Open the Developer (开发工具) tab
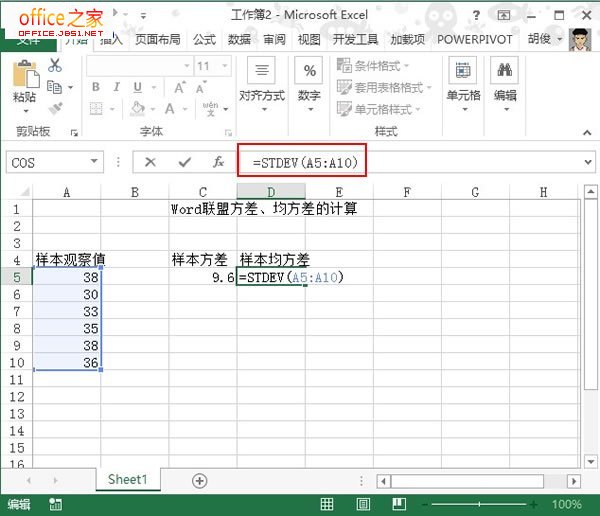This screenshot has height=516, width=600. pyautogui.click(x=355, y=39)
